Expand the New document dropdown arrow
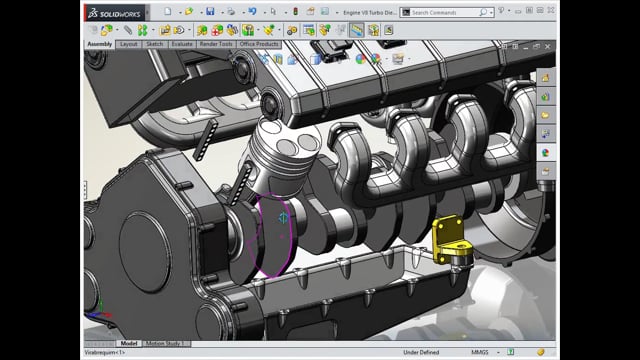Screen dimensions: 640x360 [x=180, y=13]
